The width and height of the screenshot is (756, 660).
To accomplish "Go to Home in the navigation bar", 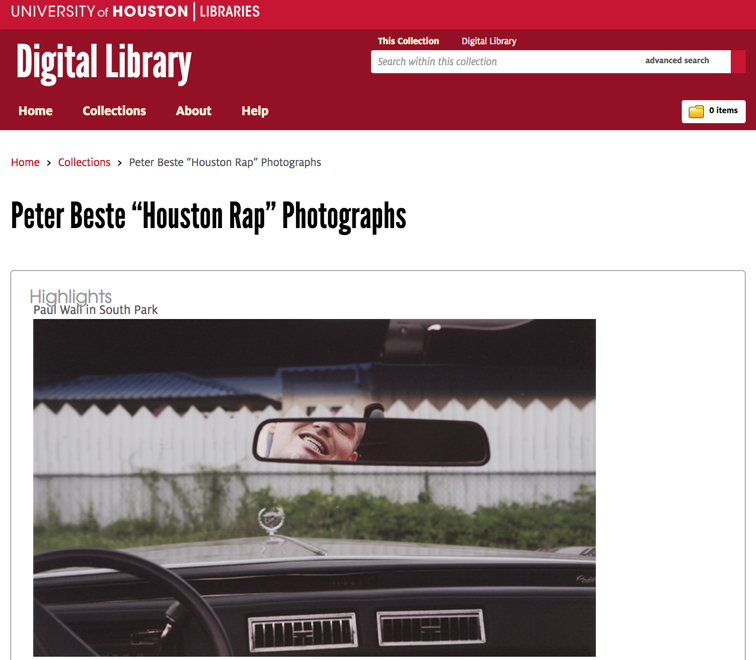I will [x=35, y=111].
